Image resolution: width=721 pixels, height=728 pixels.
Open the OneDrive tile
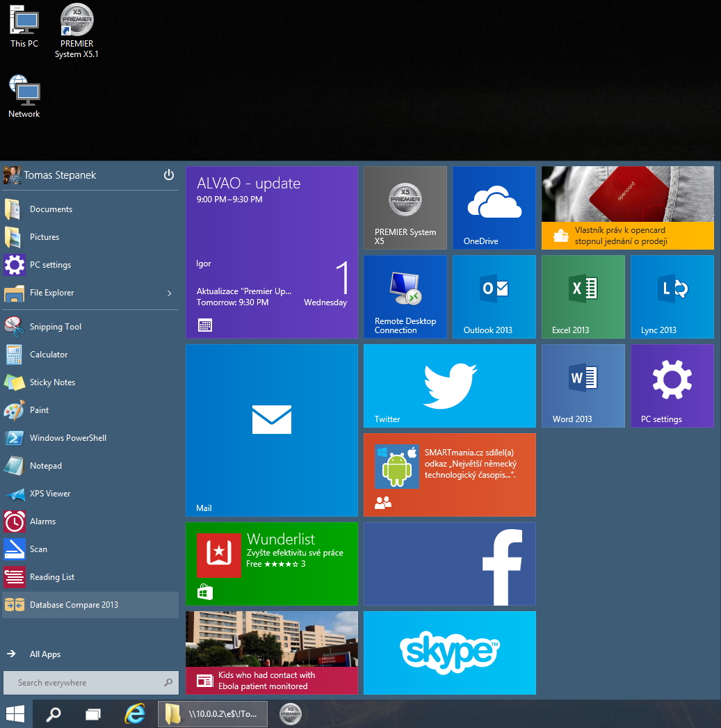click(x=494, y=207)
